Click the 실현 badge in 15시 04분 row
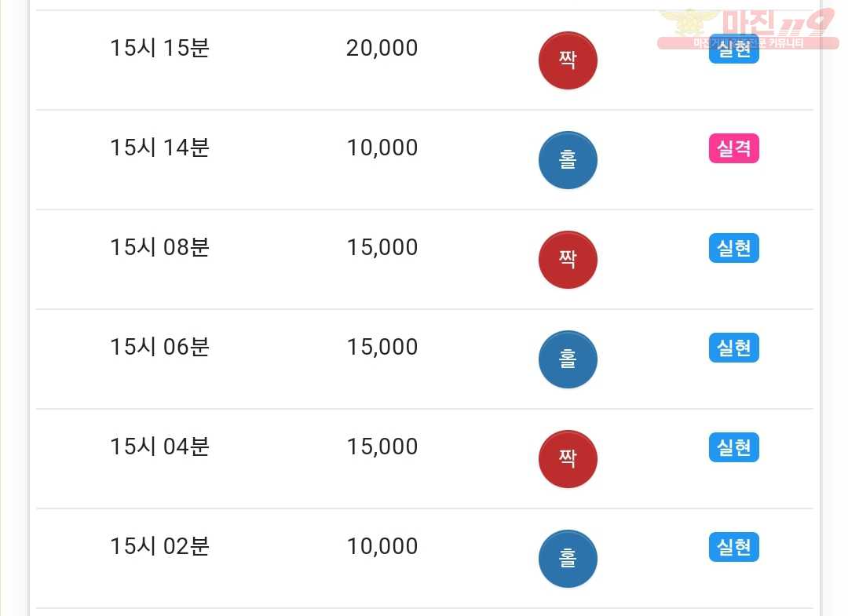The image size is (848, 616). (734, 447)
